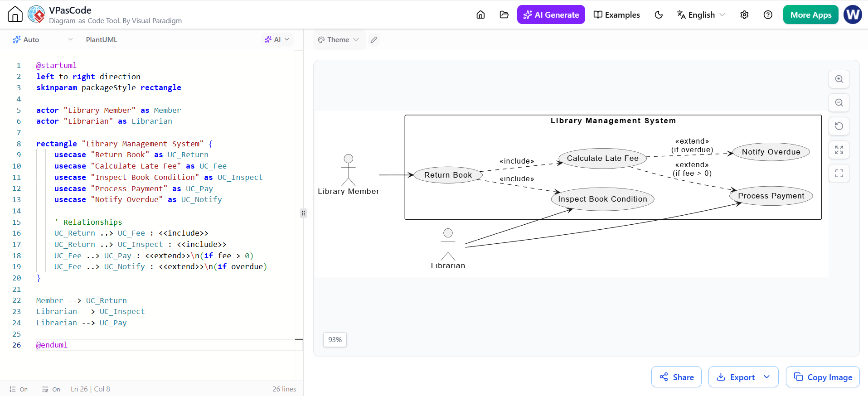Expand the Export options arrow
868x396 pixels.
pos(767,377)
